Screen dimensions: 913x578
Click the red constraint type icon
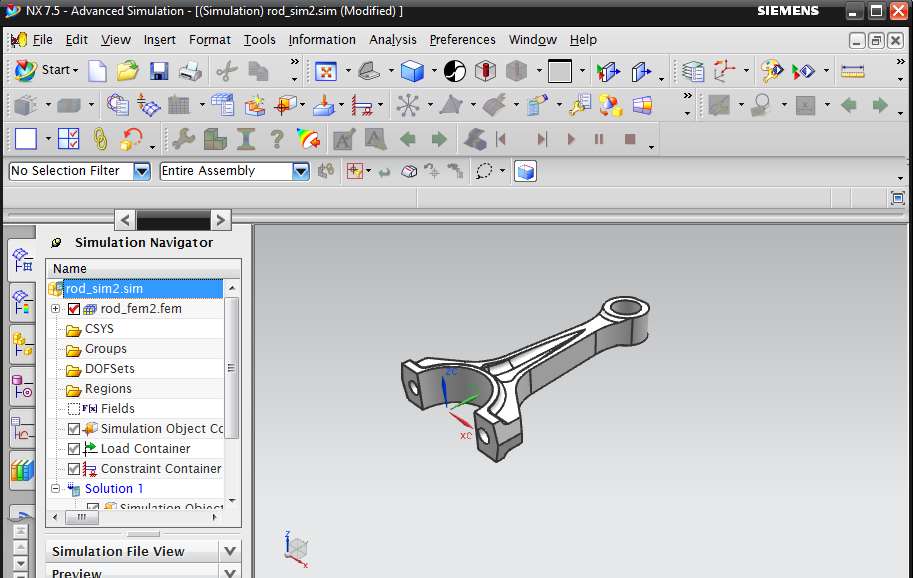click(362, 105)
